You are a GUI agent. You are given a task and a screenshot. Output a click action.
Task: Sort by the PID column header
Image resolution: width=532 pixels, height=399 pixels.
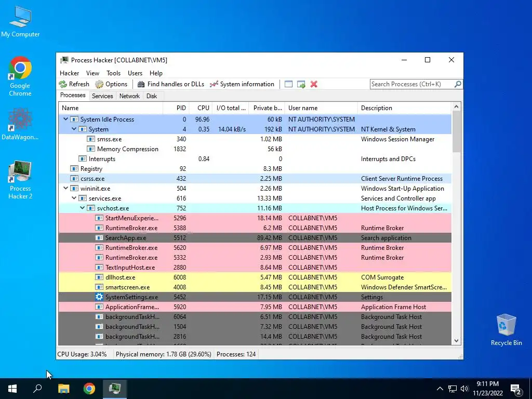176,108
